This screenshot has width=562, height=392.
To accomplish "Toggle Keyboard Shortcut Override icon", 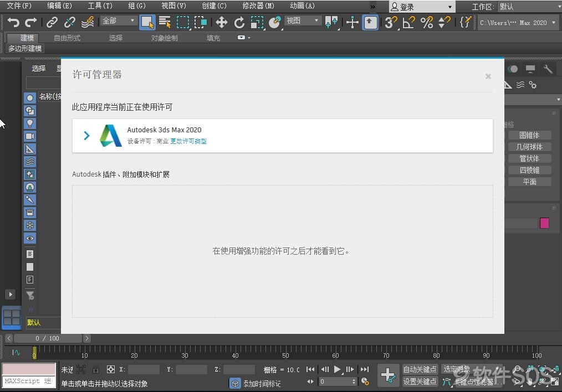I will tap(370, 22).
